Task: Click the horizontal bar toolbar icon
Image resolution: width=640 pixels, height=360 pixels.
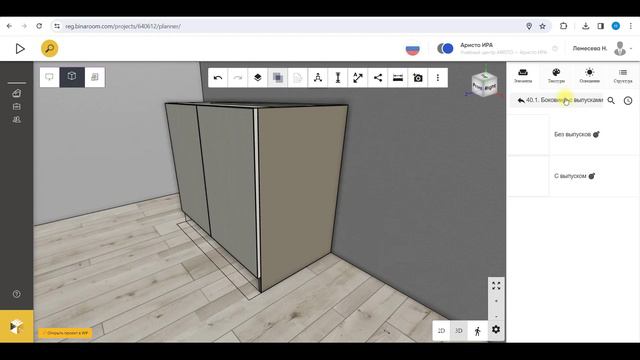Action: pos(398,78)
